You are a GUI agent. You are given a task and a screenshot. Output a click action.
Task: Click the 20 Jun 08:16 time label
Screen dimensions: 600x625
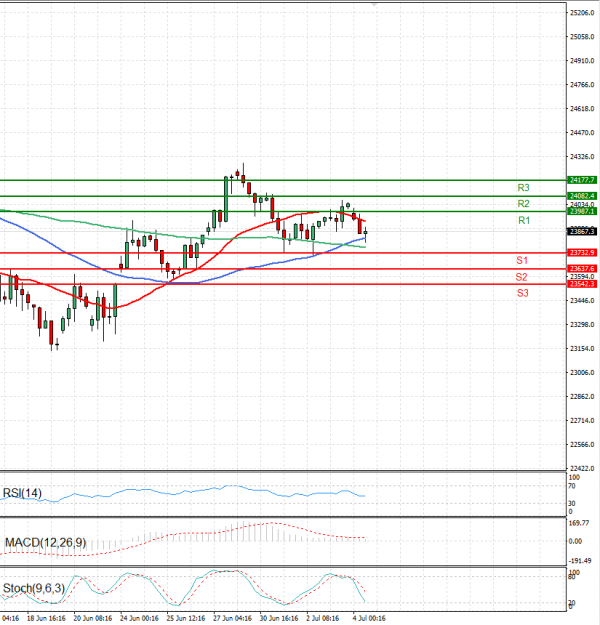point(92,618)
